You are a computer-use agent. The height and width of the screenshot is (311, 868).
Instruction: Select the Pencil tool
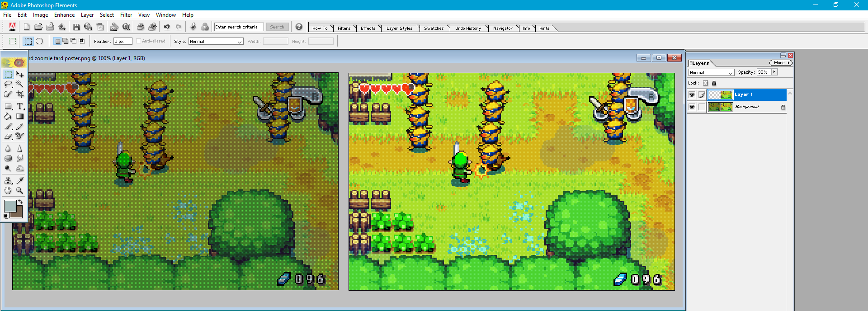coord(20,126)
